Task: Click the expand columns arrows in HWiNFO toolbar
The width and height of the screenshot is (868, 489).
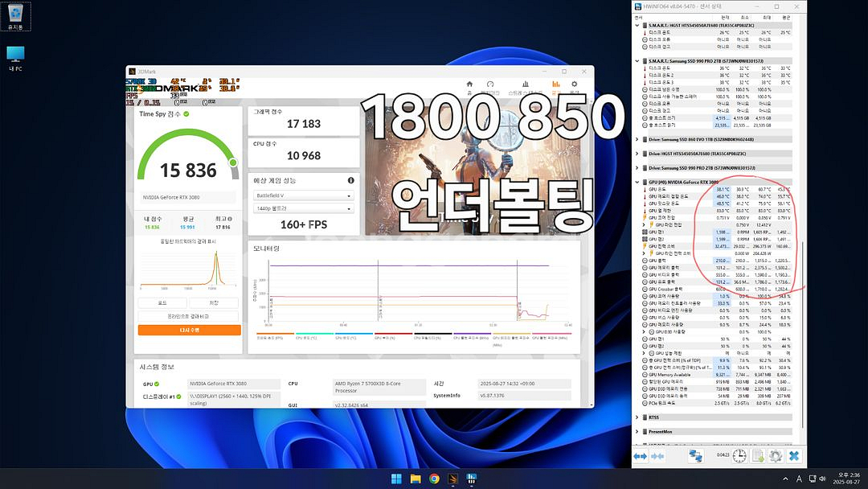Action: pos(641,456)
